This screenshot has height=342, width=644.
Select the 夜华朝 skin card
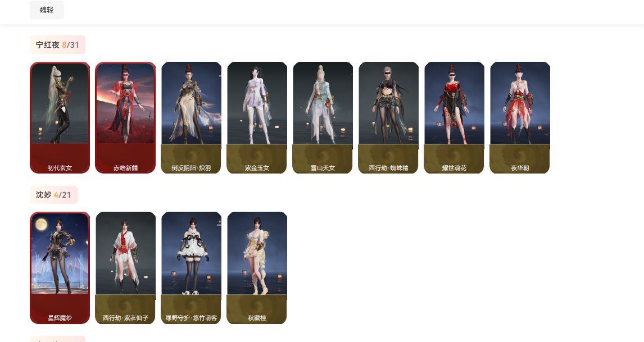click(x=520, y=117)
